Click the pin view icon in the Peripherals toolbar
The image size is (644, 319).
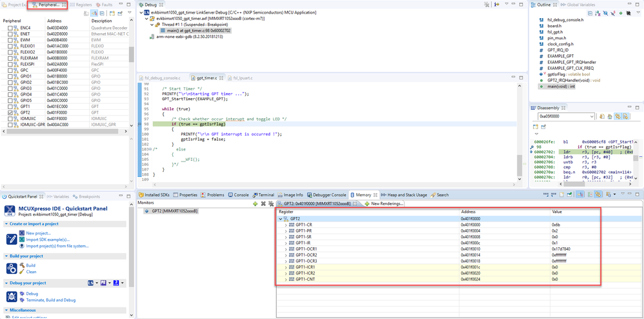coord(120,13)
